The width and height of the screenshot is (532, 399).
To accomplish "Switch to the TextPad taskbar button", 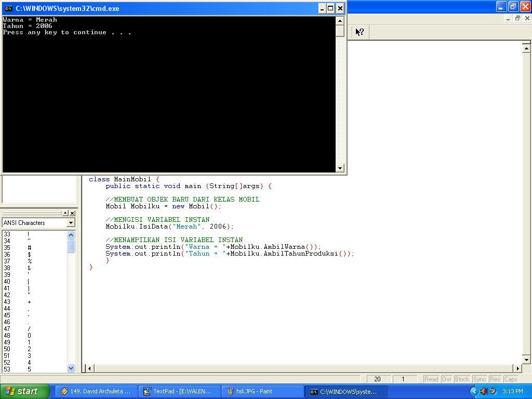I will 179,392.
